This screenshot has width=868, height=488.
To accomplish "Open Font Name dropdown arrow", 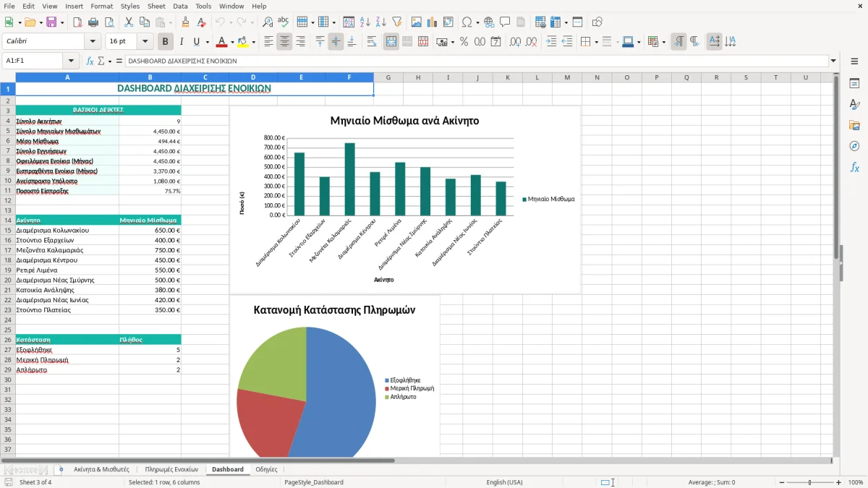I will 93,42.
